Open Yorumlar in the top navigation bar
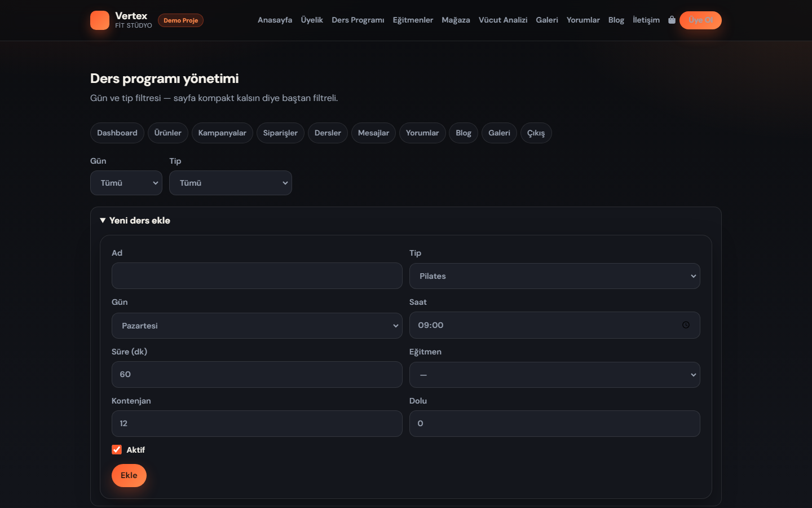The image size is (812, 508). tap(583, 20)
